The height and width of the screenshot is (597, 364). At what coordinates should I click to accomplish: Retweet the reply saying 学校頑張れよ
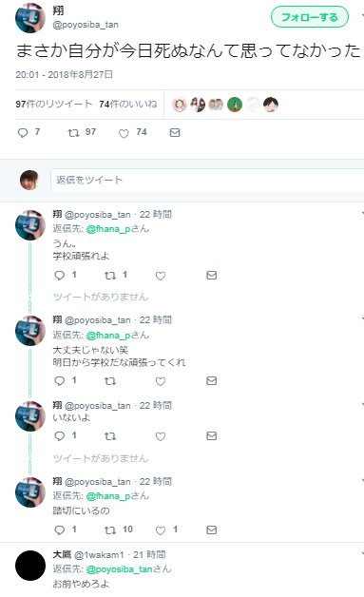pos(110,276)
